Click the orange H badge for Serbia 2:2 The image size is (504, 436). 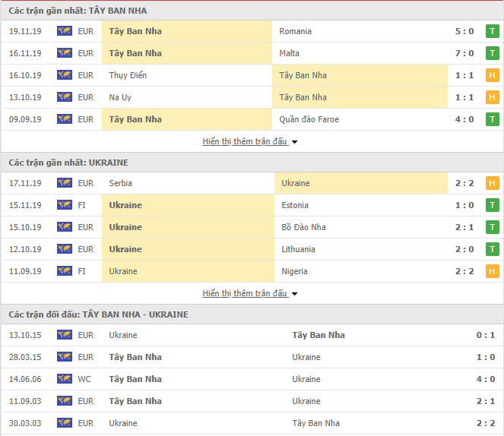point(492,183)
